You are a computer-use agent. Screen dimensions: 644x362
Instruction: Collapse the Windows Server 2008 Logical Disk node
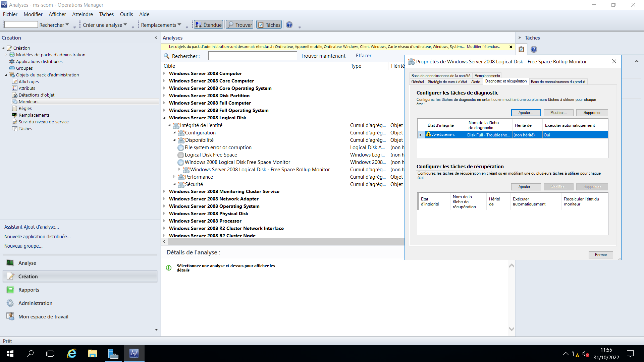(164, 118)
